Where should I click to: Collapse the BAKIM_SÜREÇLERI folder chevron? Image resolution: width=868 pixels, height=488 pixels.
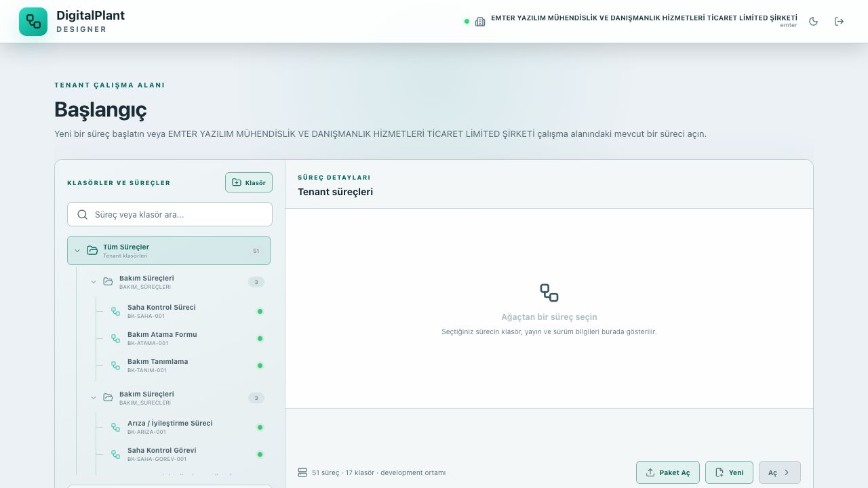(x=94, y=282)
